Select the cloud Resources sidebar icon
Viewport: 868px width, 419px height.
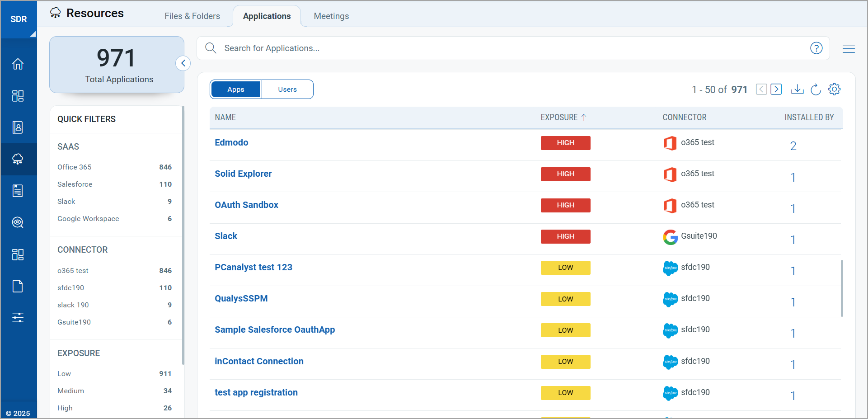click(18, 159)
